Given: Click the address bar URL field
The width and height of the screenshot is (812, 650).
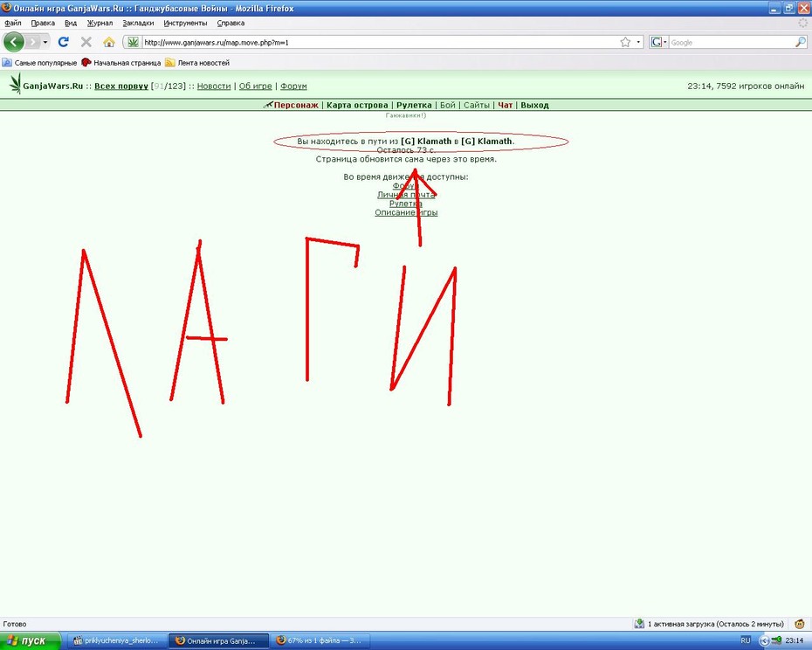Looking at the screenshot, I should click(x=379, y=43).
